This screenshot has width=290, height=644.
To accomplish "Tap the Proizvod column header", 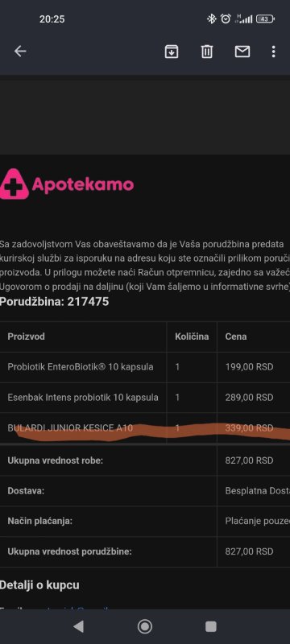I will pos(27,336).
